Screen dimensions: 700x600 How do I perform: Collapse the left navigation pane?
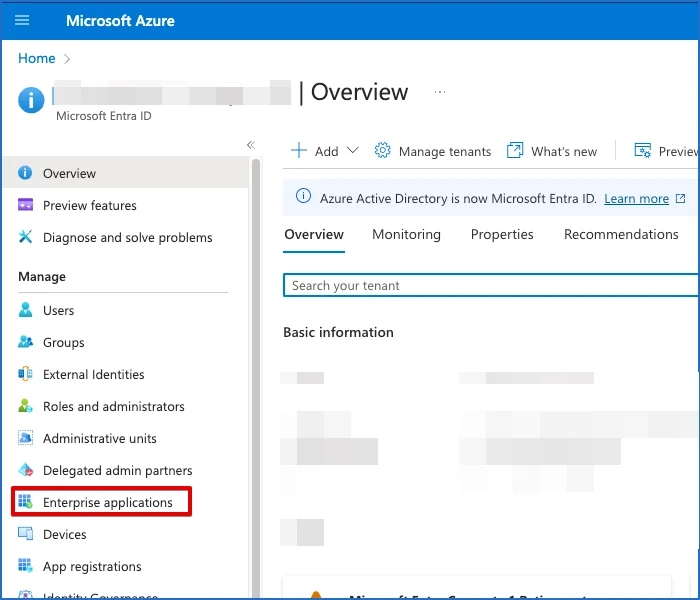coord(251,145)
